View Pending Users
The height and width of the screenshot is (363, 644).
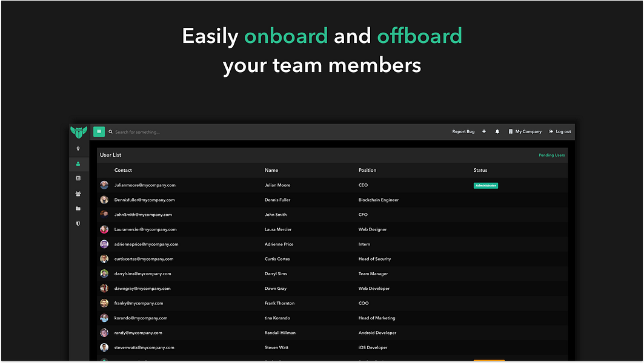pyautogui.click(x=551, y=155)
